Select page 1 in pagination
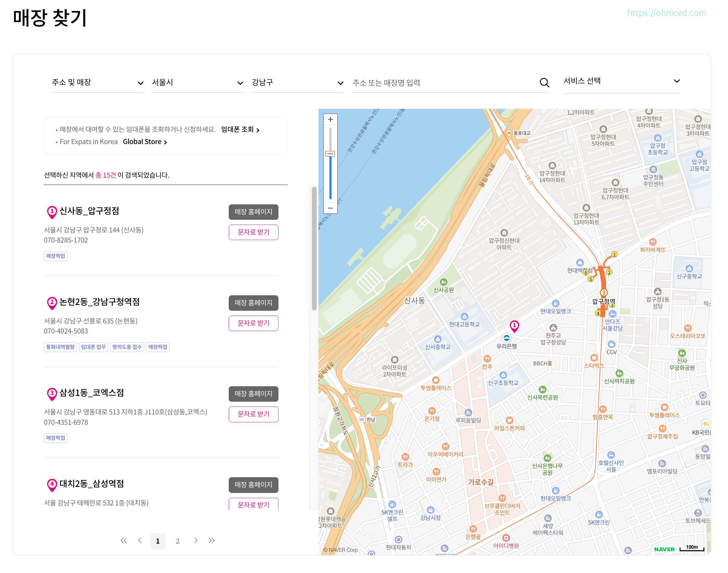Image resolution: width=728 pixels, height=573 pixels. coord(158,541)
